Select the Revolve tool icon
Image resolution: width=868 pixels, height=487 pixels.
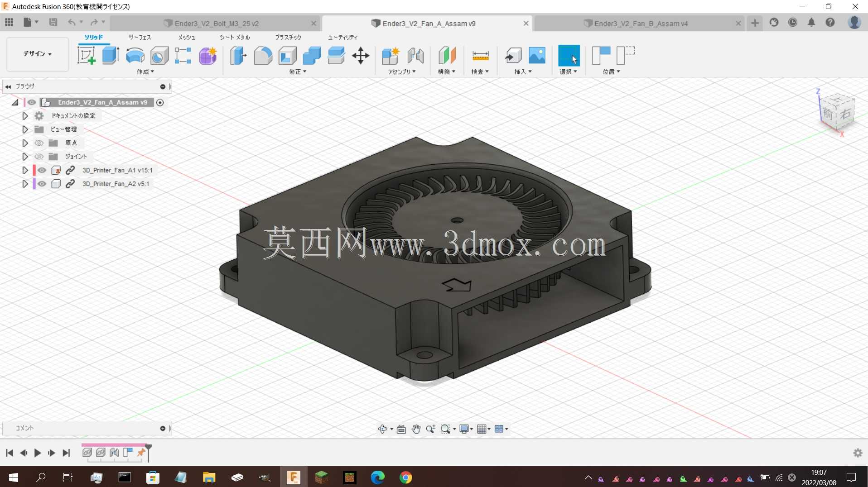(135, 56)
